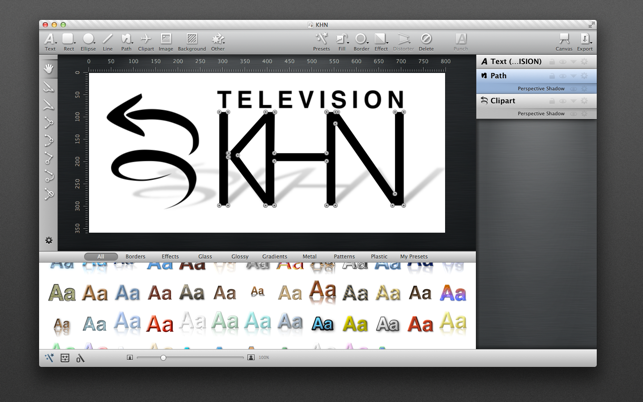Collapse the Clipart layer disclosure triangle
Viewport: 643px width, 402px height.
coord(574,101)
